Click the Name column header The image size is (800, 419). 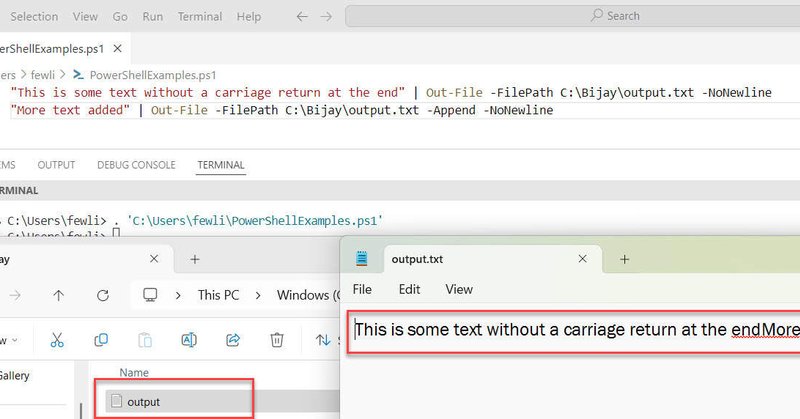(x=134, y=373)
